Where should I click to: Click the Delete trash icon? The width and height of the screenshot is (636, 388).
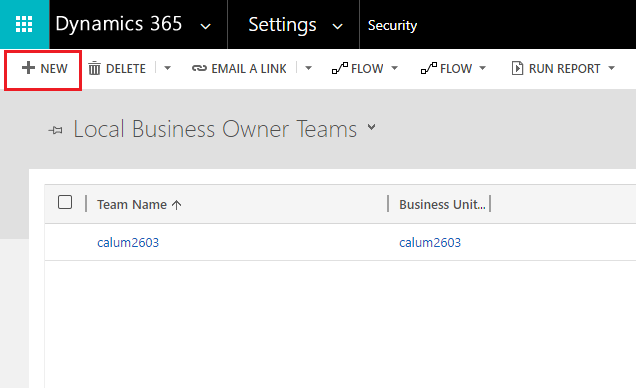94,68
